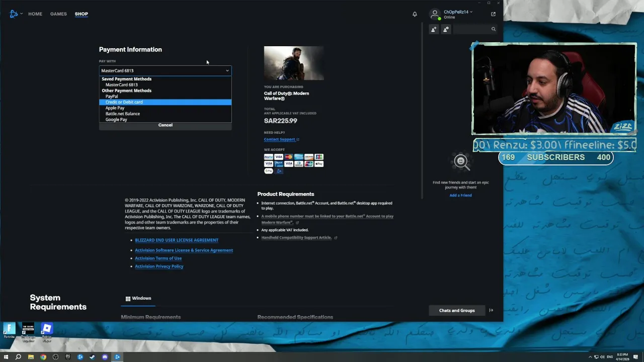Choose Apple Pay payment method
The width and height of the screenshot is (644, 362).
165,108
